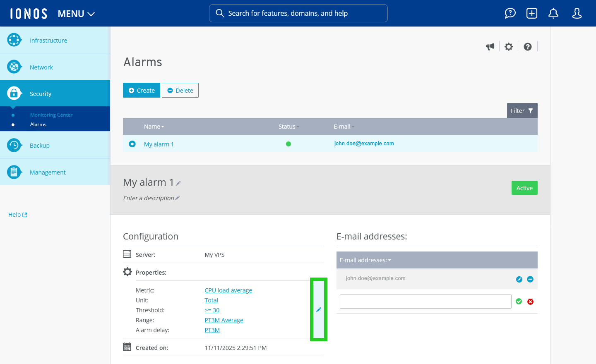The width and height of the screenshot is (596, 364).
Task: Open the CPU load average metric link
Action: coord(228,290)
